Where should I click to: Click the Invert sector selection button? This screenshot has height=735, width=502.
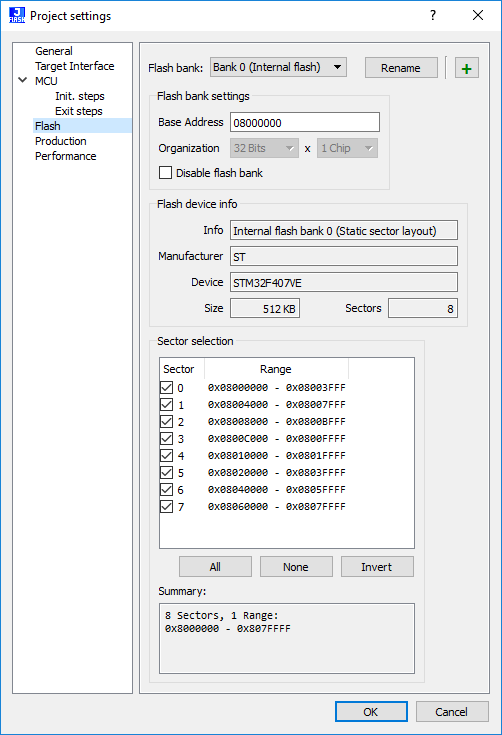pyautogui.click(x=377, y=567)
